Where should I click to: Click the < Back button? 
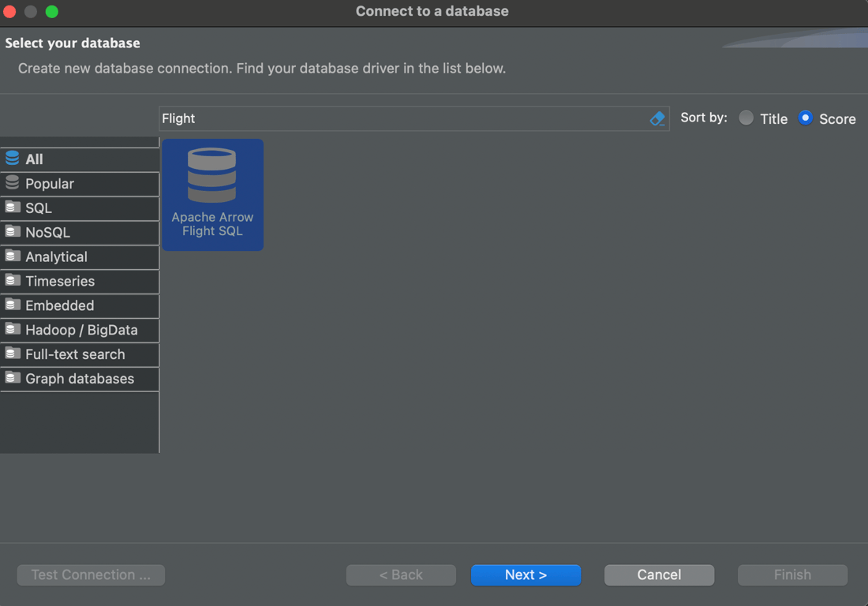pos(401,575)
